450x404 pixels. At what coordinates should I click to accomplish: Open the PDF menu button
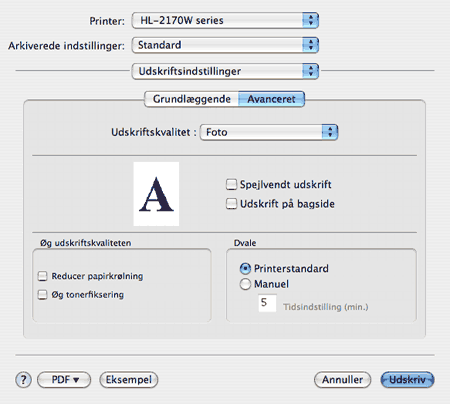click(64, 380)
